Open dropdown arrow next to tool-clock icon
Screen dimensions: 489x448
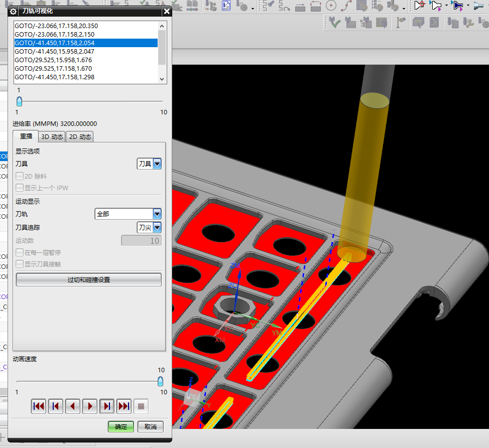(253, 9)
